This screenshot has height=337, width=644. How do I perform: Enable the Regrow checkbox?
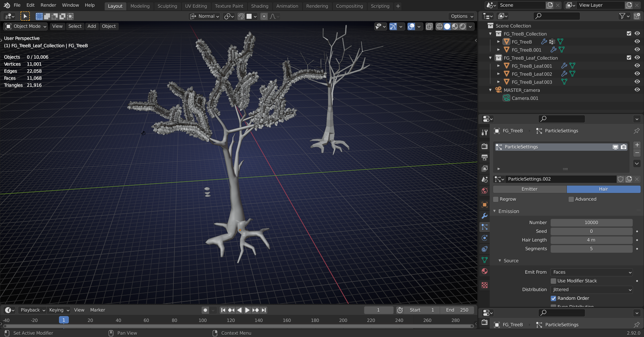496,199
